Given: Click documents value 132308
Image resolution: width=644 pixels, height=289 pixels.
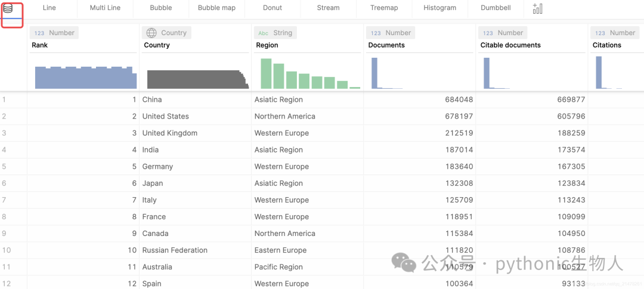Looking at the screenshot, I should (x=459, y=184).
